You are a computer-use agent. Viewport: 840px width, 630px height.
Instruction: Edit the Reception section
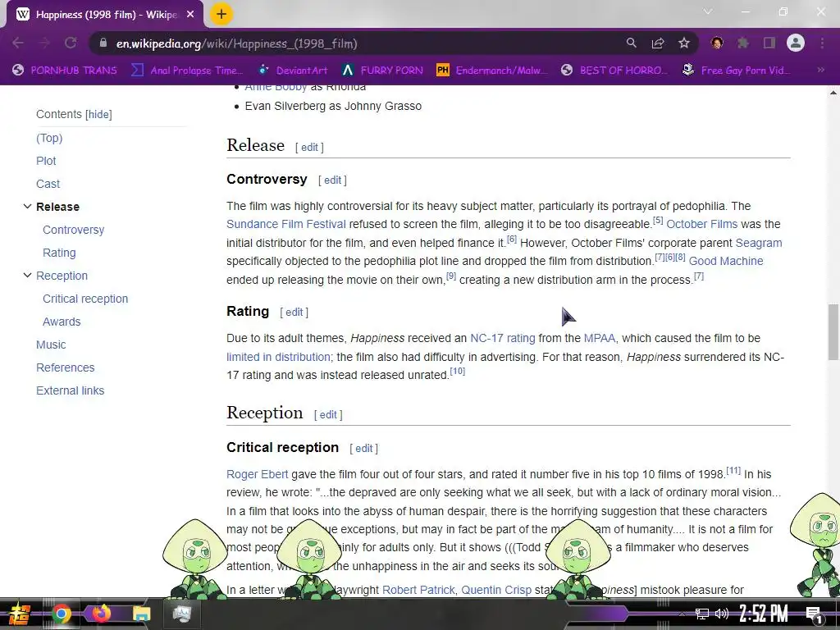tap(328, 414)
